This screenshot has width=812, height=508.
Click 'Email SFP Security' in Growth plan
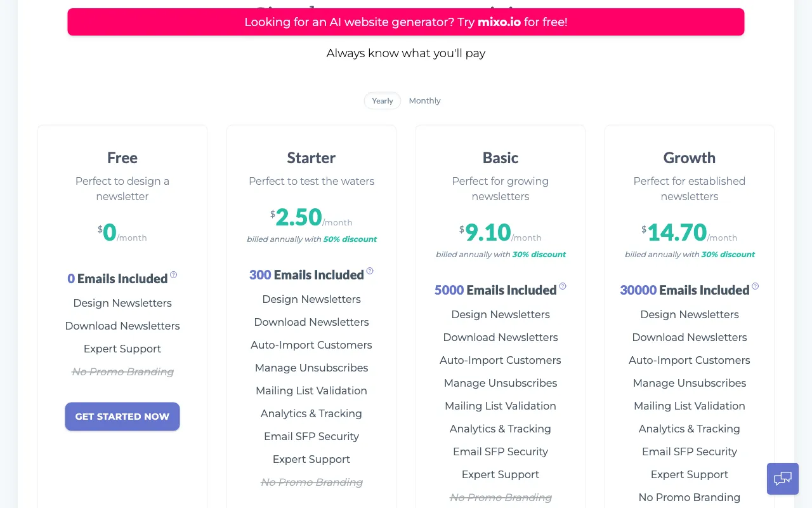tap(690, 451)
